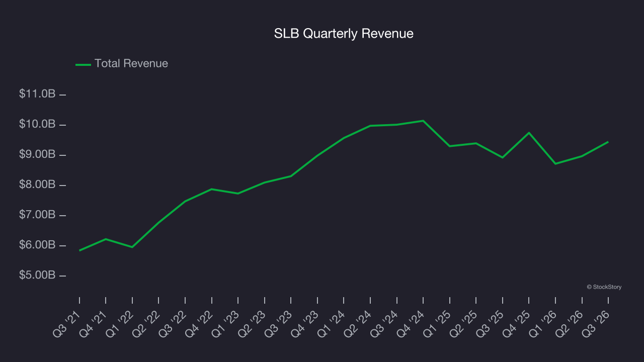Click the chart title "SLB Quarterly Revenue"
644x362 pixels.
tap(344, 34)
